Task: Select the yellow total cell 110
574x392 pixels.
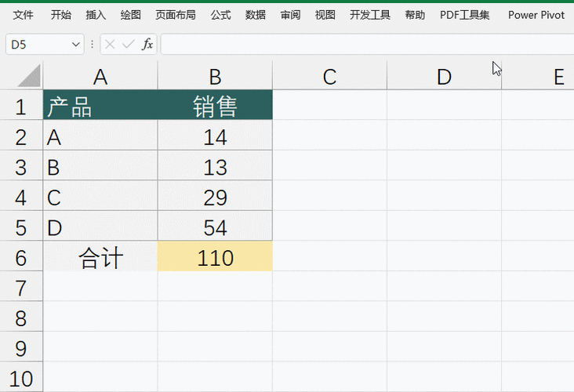Action: [215, 256]
